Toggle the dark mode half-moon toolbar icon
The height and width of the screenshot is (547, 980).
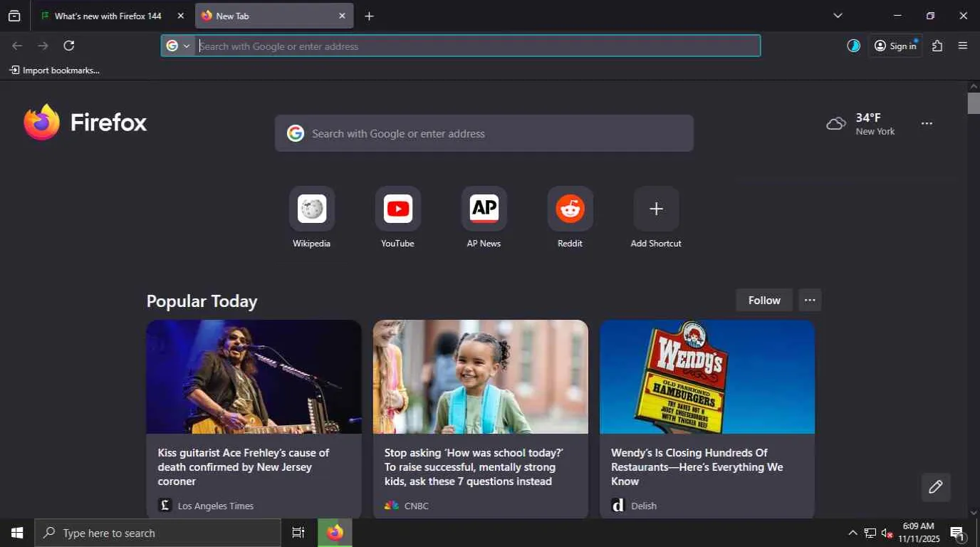click(853, 46)
